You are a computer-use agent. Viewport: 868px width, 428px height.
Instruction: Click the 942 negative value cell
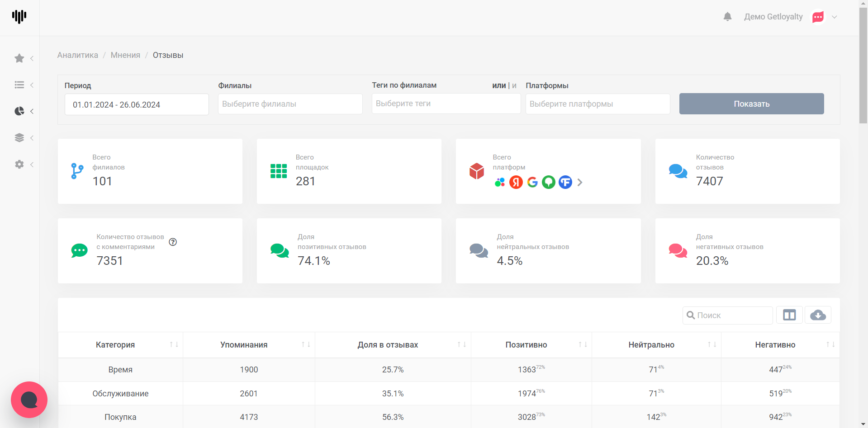click(x=780, y=417)
